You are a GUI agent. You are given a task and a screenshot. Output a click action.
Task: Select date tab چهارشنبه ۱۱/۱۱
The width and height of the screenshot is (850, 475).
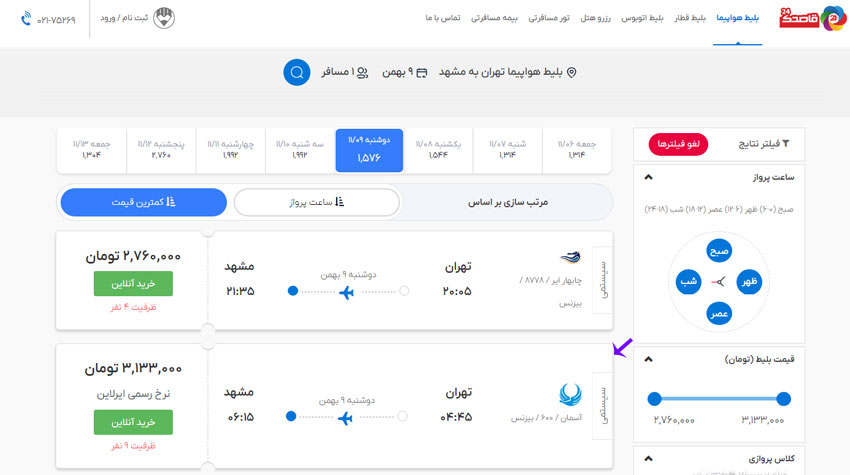pyautogui.click(x=230, y=150)
